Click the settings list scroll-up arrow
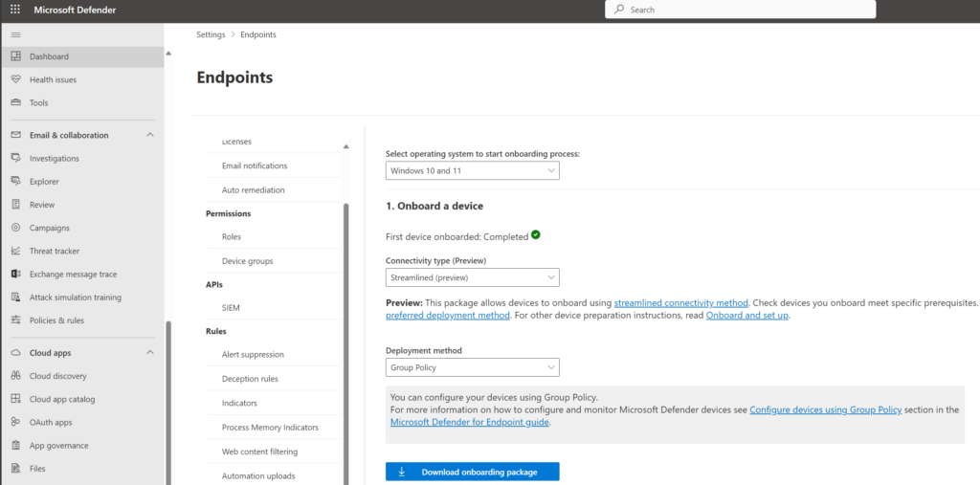Screen dimensions: 980x485 346,146
